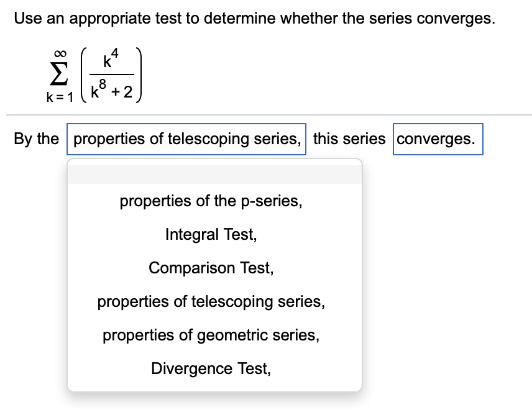Open the converges answer dropdown
Screen dimensions: 532x410
438,139
